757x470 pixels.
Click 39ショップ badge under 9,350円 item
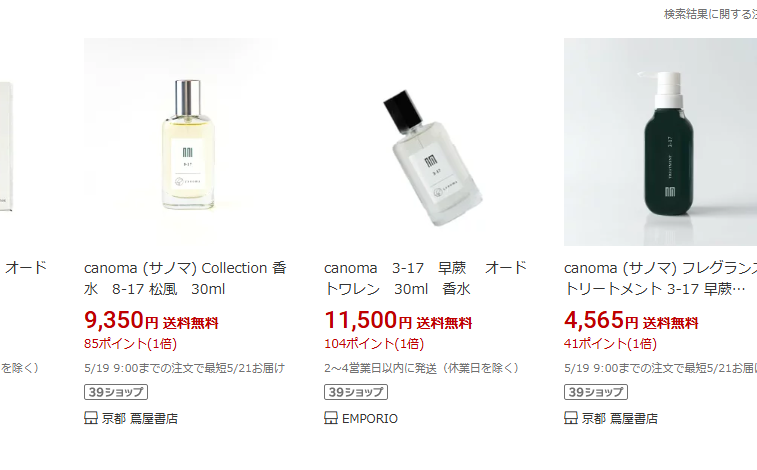point(116,392)
